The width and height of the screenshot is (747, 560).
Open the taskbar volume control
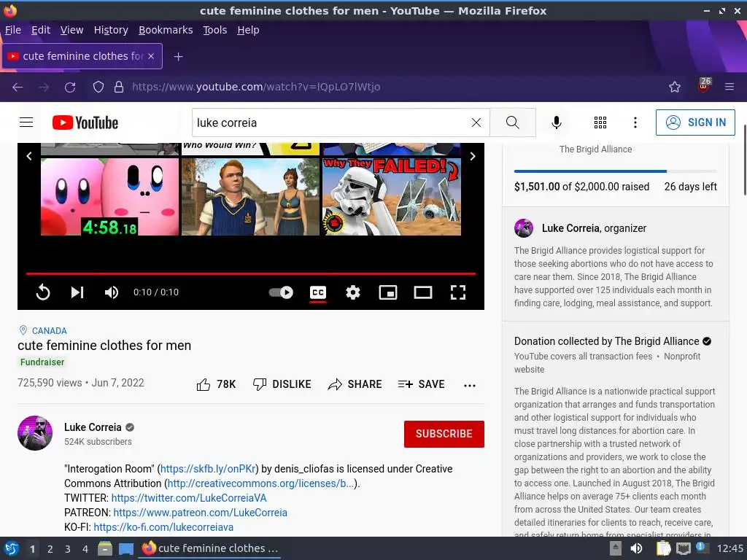pos(636,548)
